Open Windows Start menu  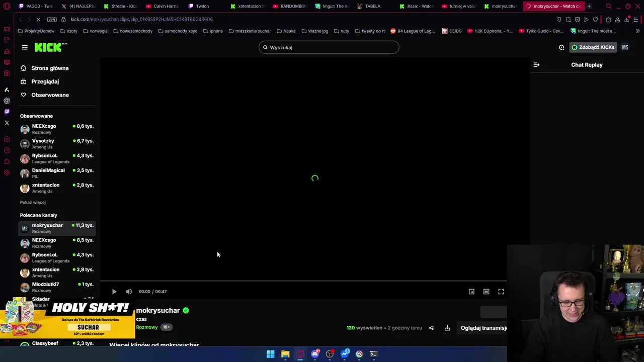pyautogui.click(x=270, y=354)
